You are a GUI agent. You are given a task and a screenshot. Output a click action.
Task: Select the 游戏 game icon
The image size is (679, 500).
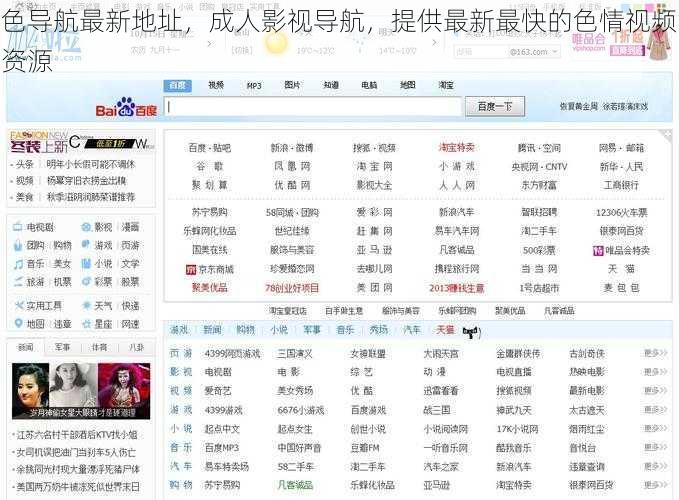pos(86,245)
